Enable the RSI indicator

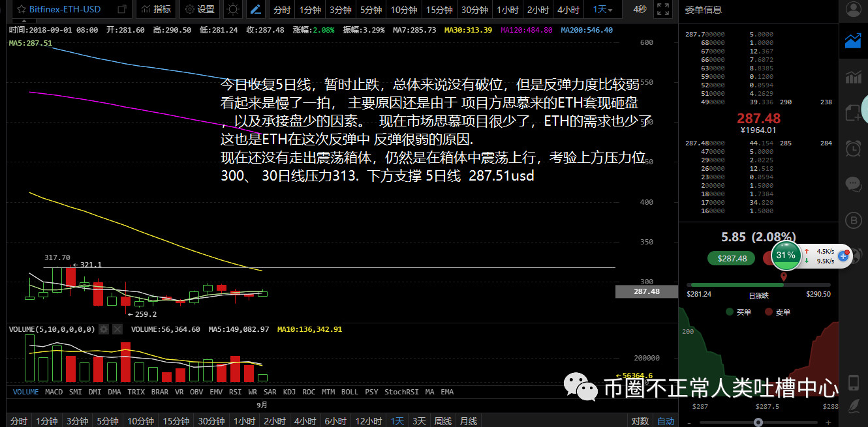tap(235, 392)
